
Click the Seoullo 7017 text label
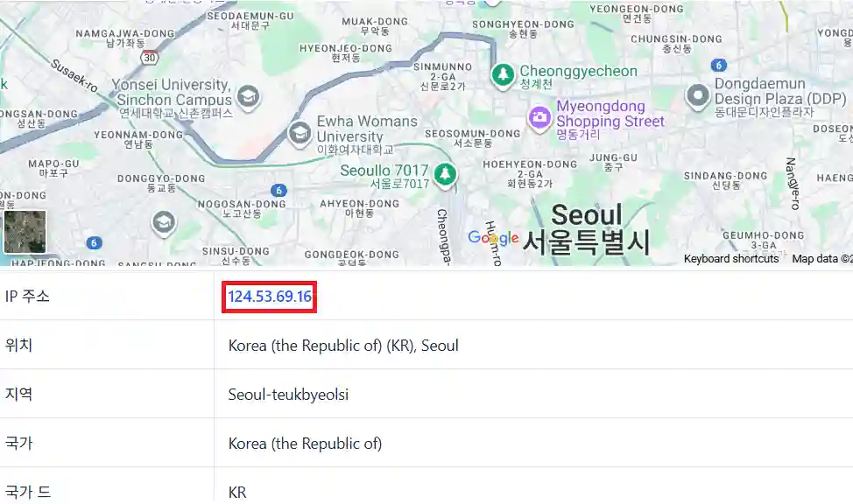coord(384,170)
